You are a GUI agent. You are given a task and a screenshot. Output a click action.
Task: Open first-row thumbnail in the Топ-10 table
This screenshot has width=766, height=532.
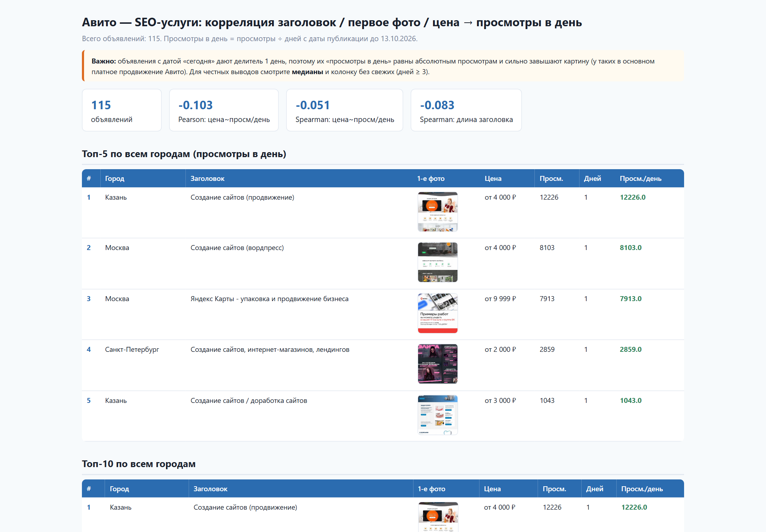click(x=438, y=517)
